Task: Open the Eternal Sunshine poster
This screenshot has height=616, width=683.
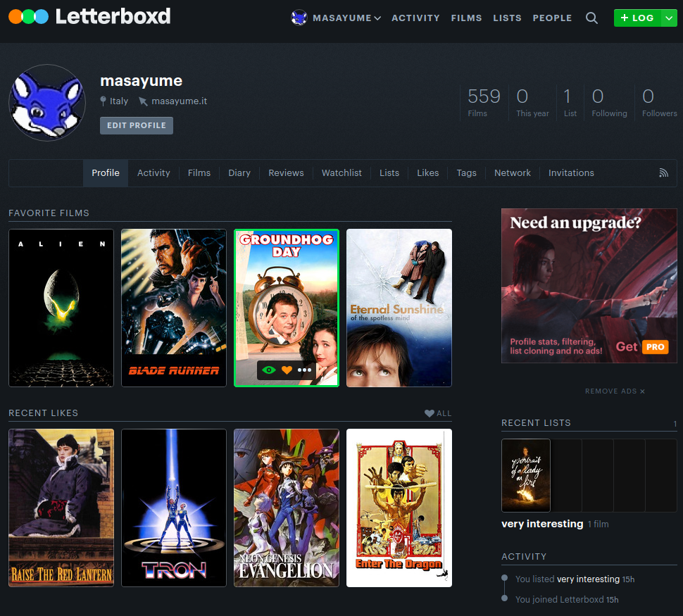Action: coord(399,308)
